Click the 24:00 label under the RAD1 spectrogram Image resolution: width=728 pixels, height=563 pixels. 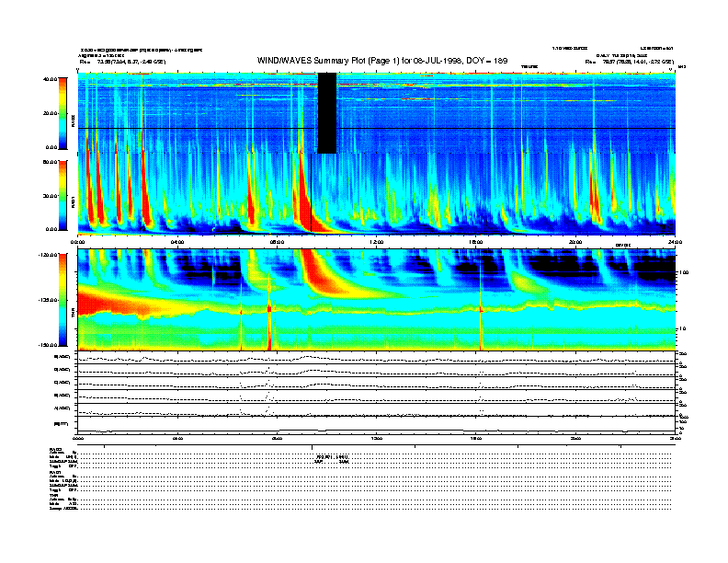[x=675, y=242]
